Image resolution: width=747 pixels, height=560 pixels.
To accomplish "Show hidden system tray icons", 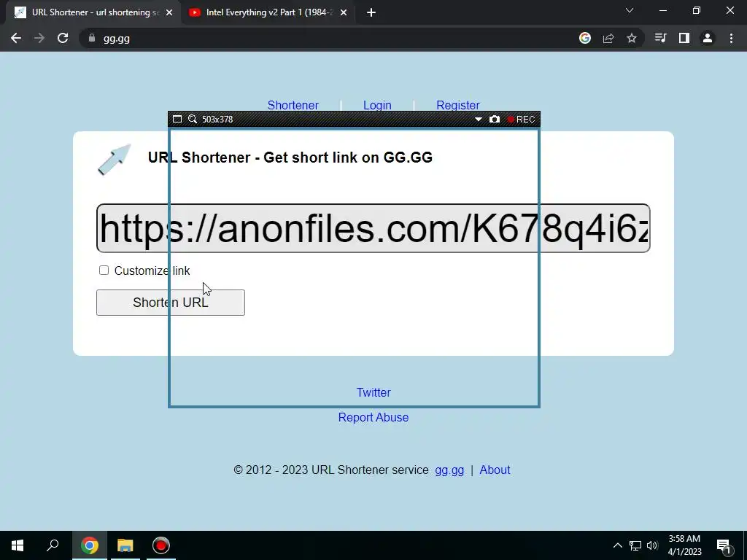I will (617, 545).
